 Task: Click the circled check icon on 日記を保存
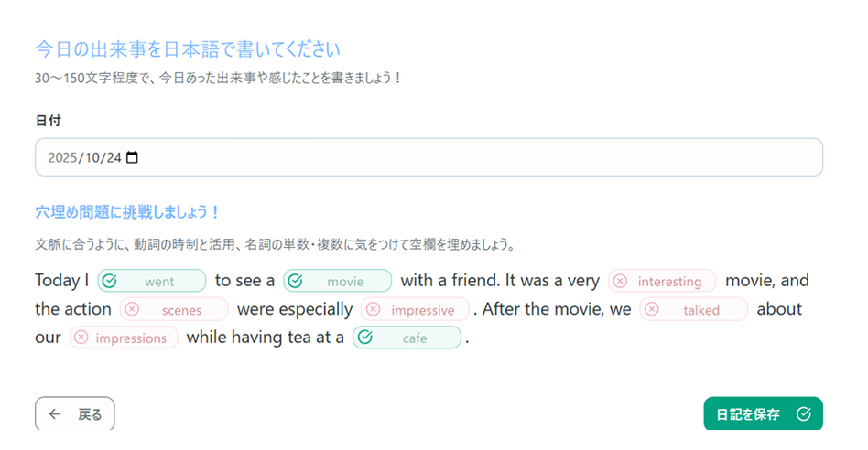[804, 414]
